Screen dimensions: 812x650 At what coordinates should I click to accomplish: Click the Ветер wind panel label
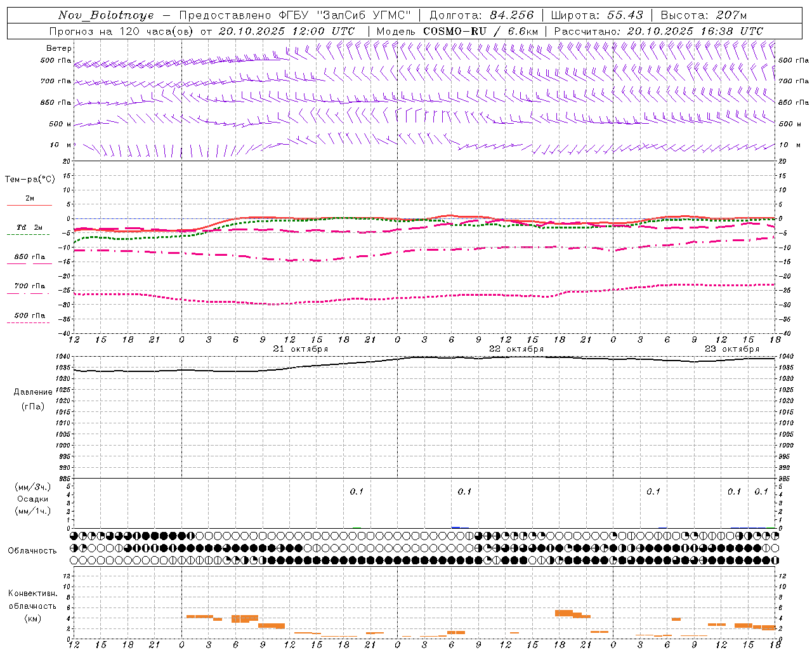tap(59, 48)
